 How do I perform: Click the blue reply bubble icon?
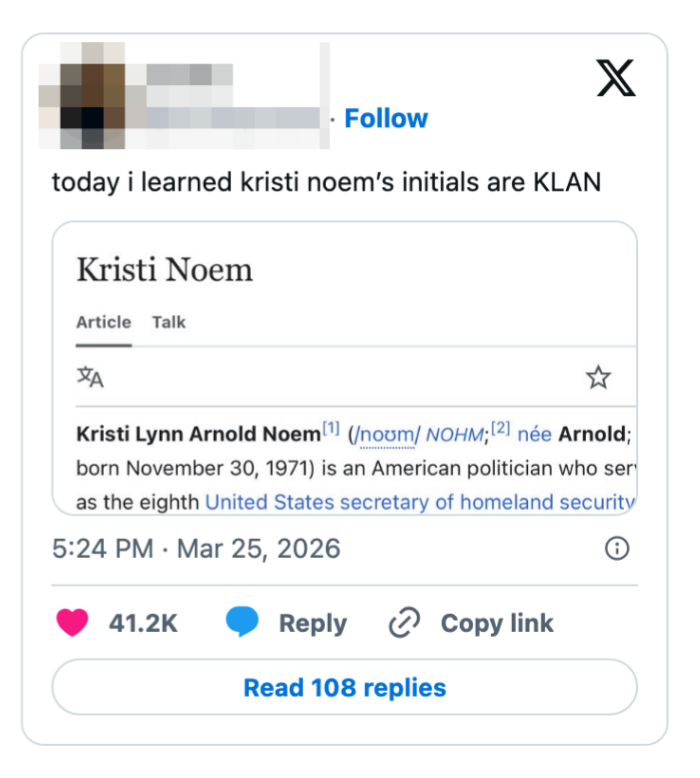point(242,623)
